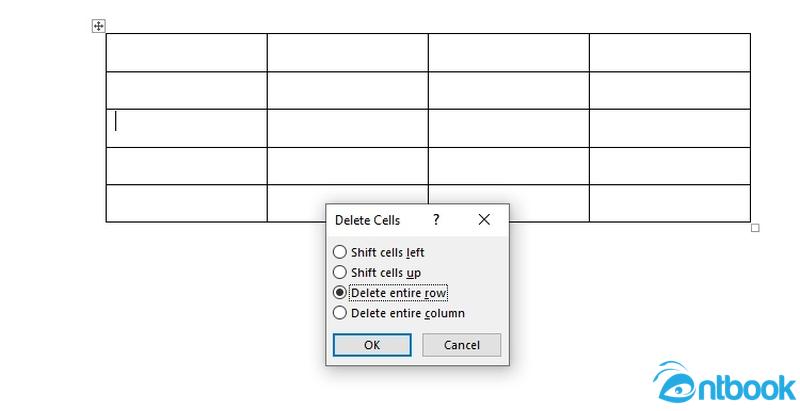
Task: Select the Shift cells left option
Action: pyautogui.click(x=379, y=252)
